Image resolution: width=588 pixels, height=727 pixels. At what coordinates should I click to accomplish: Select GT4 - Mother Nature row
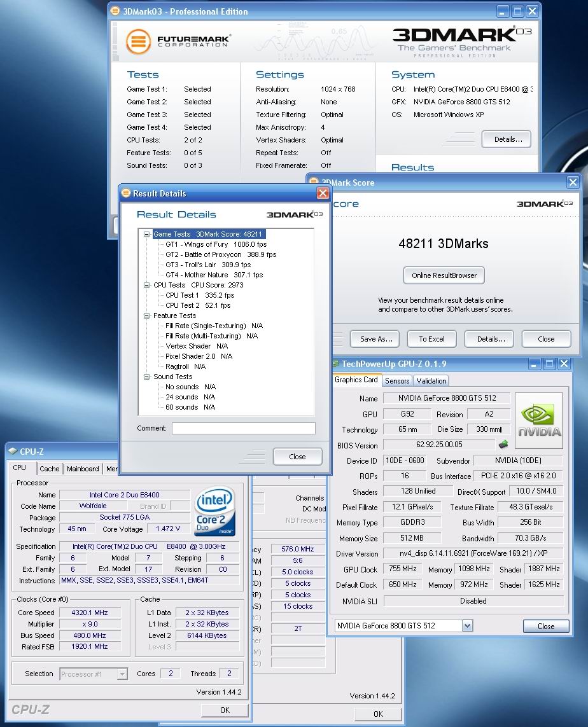214,275
